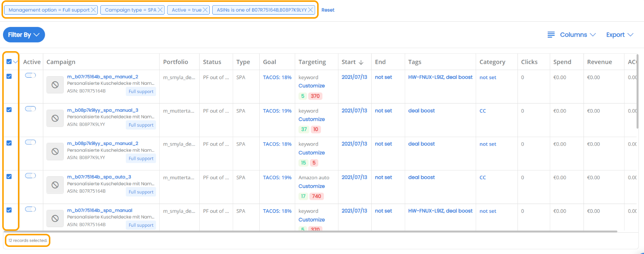This screenshot has height=254, width=644.
Task: Open campaign m_b07r75164b_spa_auto_3
Action: pyautogui.click(x=99, y=177)
